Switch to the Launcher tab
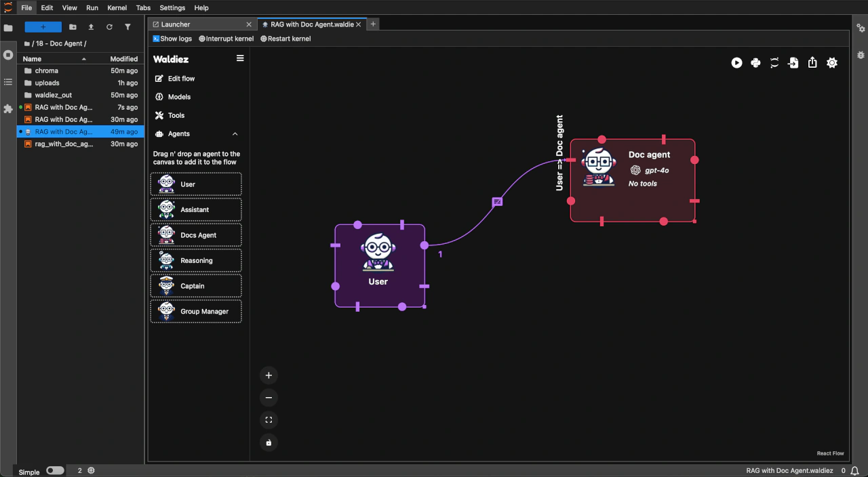The height and width of the screenshot is (477, 868). 176,24
